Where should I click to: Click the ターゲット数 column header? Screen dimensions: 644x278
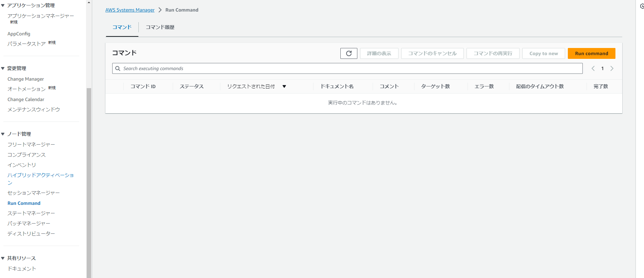435,86
